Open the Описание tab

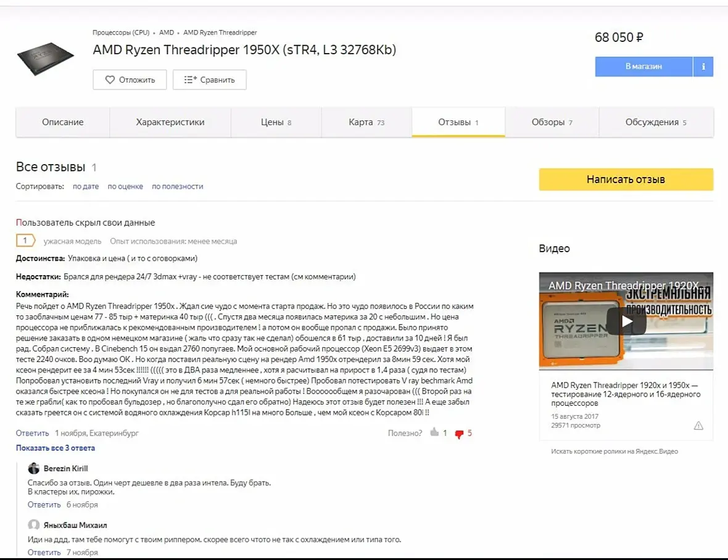(x=63, y=122)
